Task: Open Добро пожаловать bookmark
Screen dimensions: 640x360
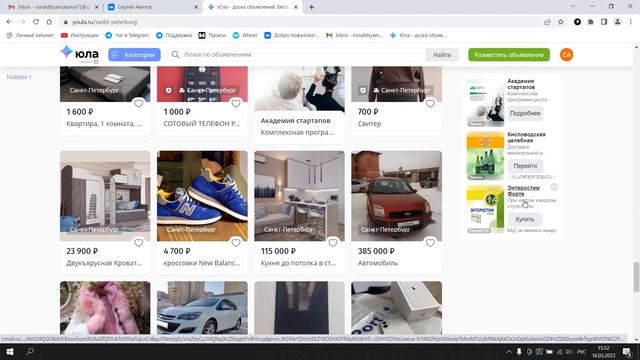Action: [x=291, y=36]
